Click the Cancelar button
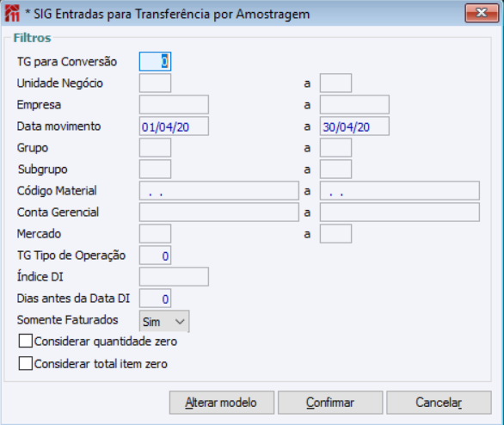 439,403
